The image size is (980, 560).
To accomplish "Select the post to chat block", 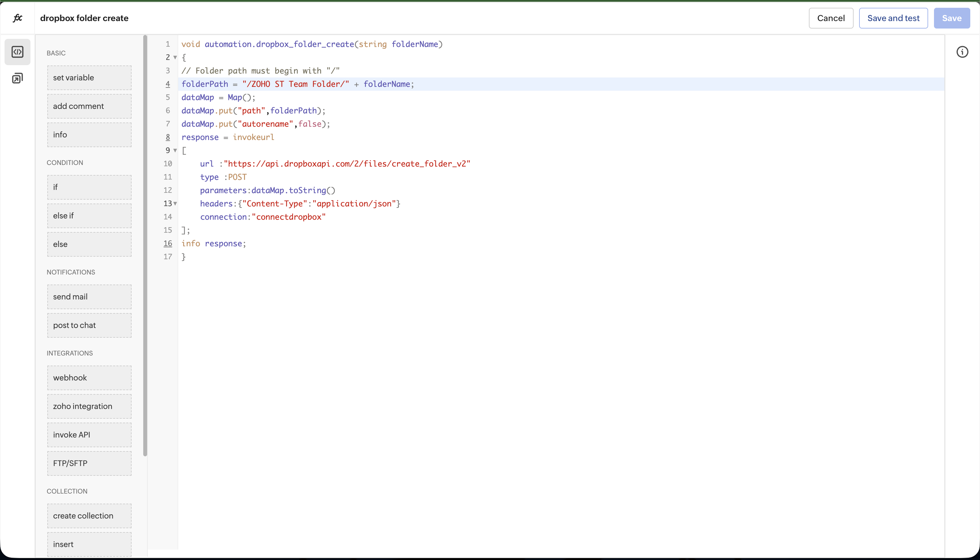I will coord(89,325).
